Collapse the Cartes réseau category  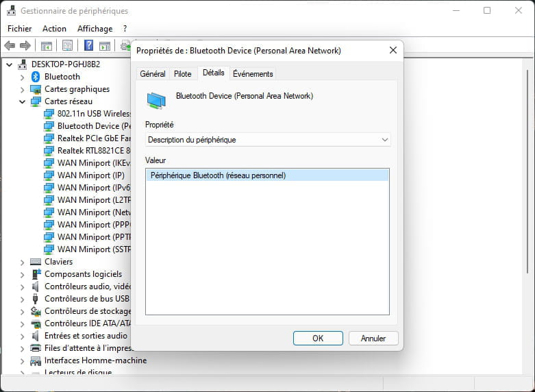click(x=22, y=101)
